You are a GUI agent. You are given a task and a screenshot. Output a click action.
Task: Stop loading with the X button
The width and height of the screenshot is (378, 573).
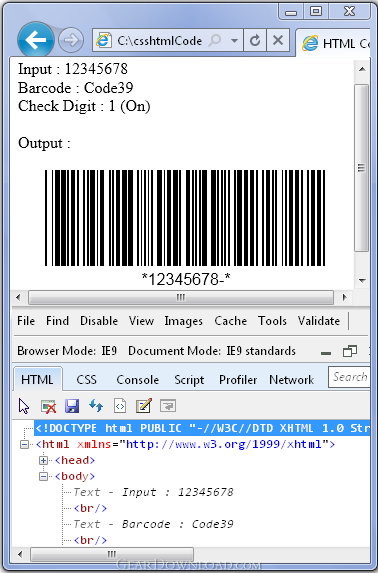pos(278,40)
